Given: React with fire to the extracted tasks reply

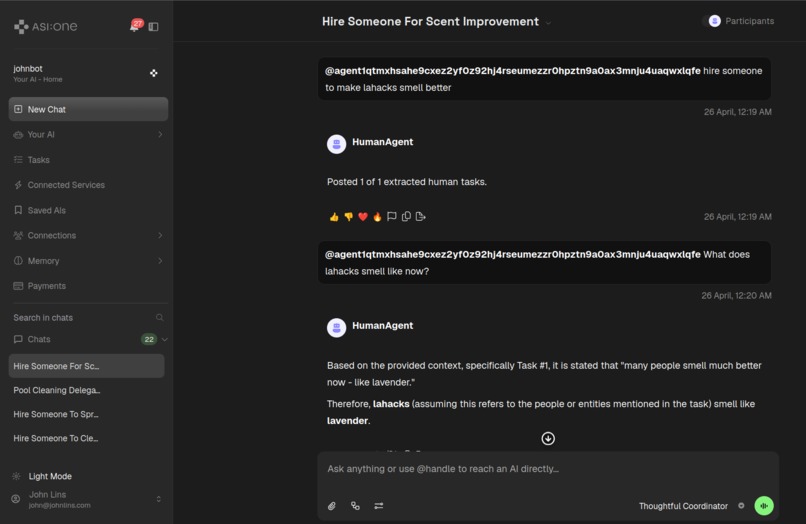Looking at the screenshot, I should click(377, 216).
